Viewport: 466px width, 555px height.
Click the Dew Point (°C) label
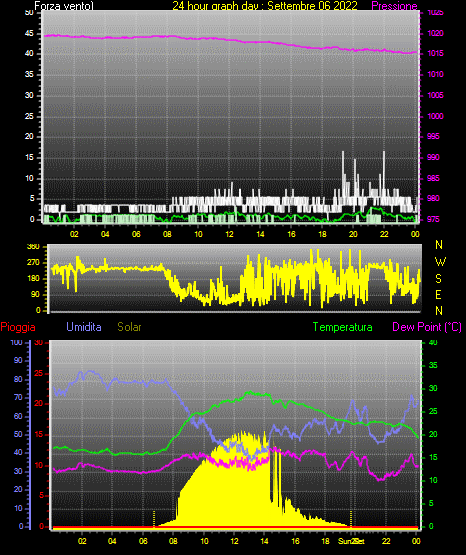[427, 327]
